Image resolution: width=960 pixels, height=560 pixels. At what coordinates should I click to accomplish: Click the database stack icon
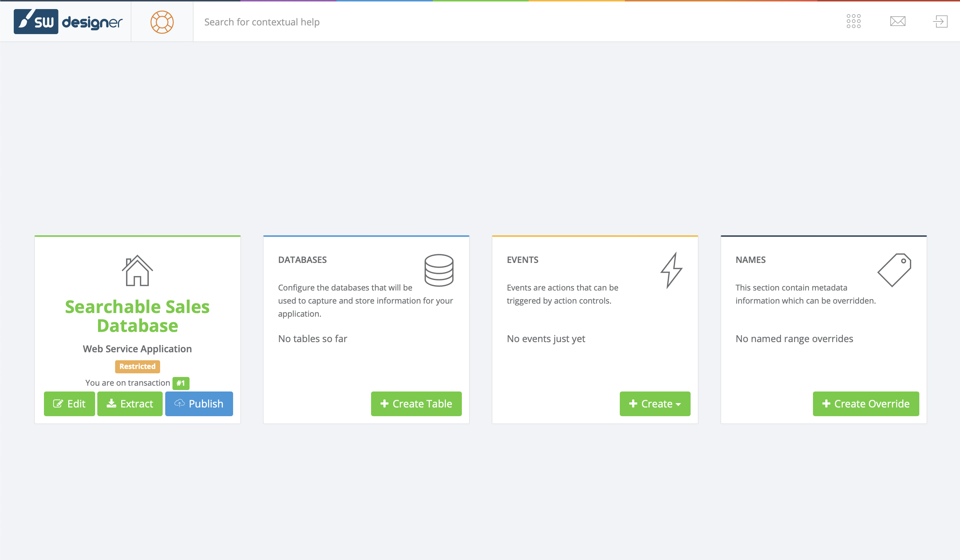click(x=439, y=270)
